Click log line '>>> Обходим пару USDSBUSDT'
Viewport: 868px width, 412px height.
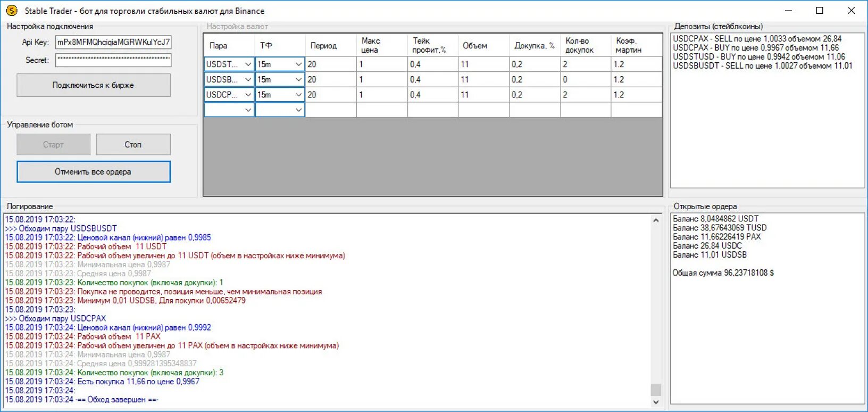pos(61,228)
